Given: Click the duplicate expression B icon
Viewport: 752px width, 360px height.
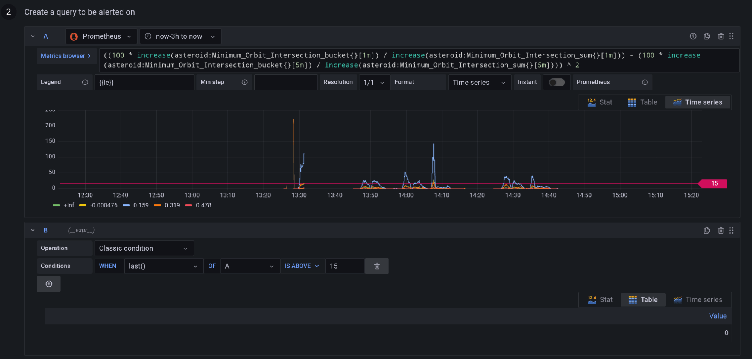Looking at the screenshot, I should click(707, 231).
